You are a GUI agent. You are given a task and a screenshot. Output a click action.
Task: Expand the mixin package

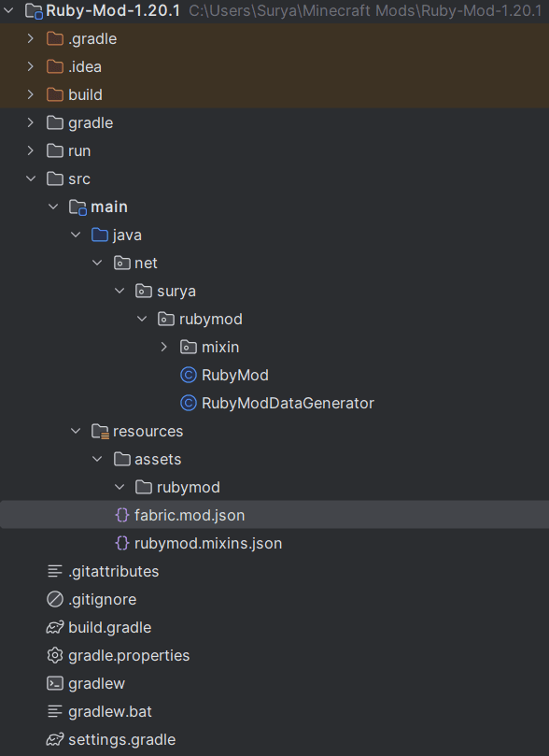pyautogui.click(x=164, y=347)
